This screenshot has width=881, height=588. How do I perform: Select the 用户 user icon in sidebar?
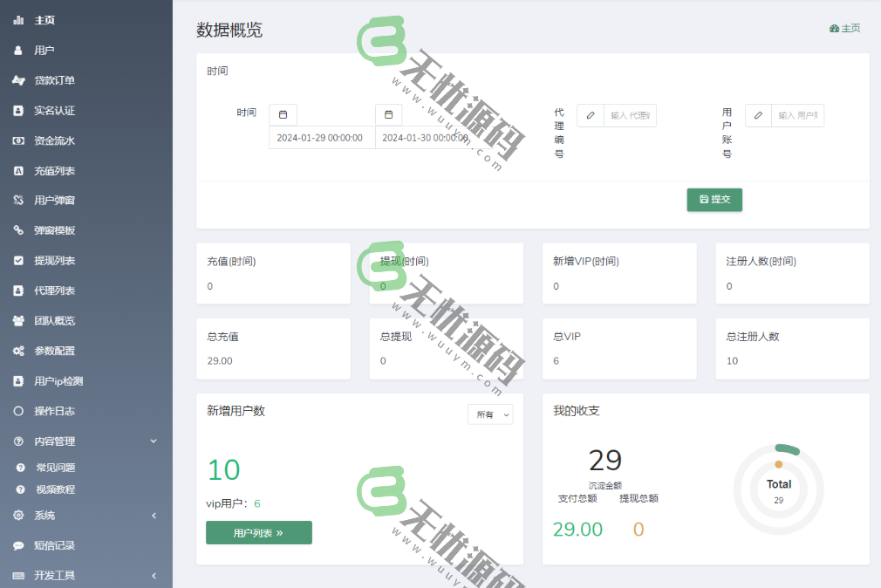tap(19, 50)
